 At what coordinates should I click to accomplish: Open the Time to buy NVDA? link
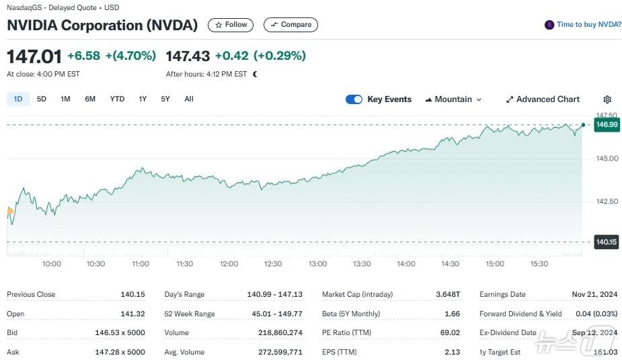[x=588, y=25]
